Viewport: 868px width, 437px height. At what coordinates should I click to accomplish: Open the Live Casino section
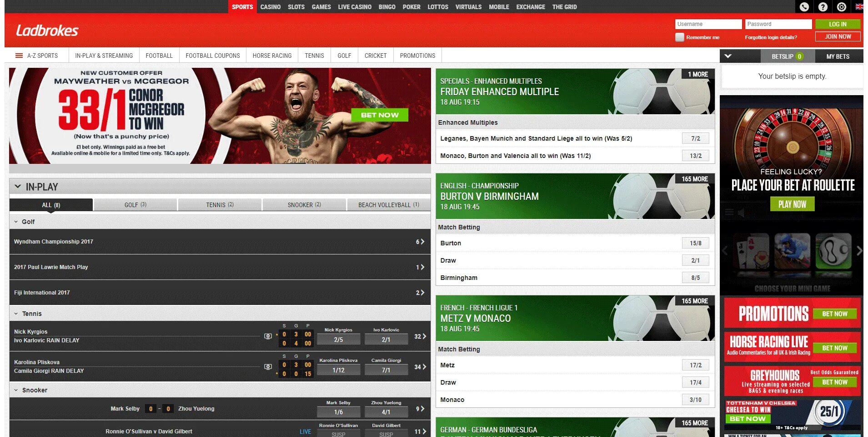355,7
